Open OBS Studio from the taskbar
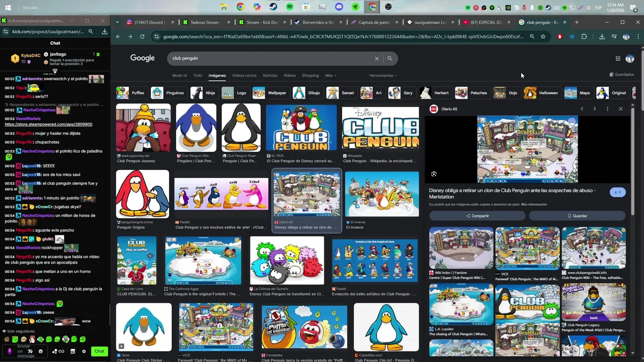644x362 pixels. coord(388,7)
